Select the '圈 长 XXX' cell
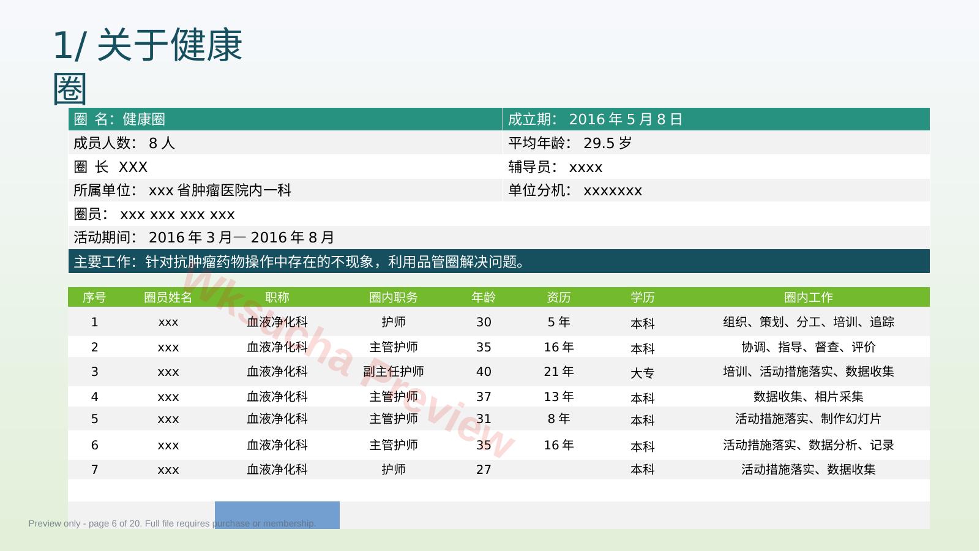 (285, 167)
